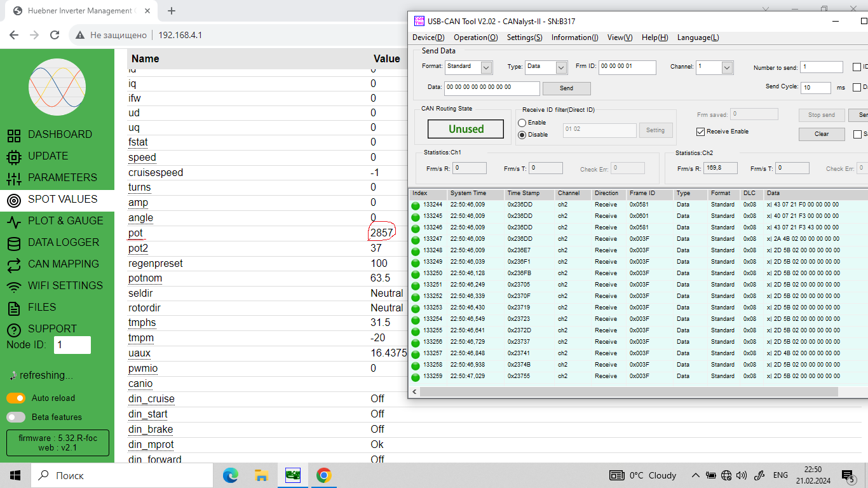868x488 pixels.
Task: Open WiFi Settings icon in sidebar
Action: tap(14, 286)
